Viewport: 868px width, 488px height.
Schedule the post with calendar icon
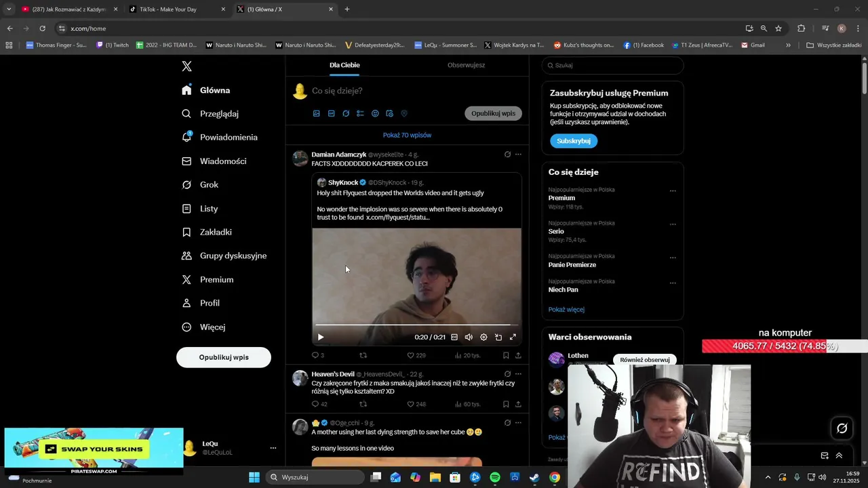pos(390,114)
